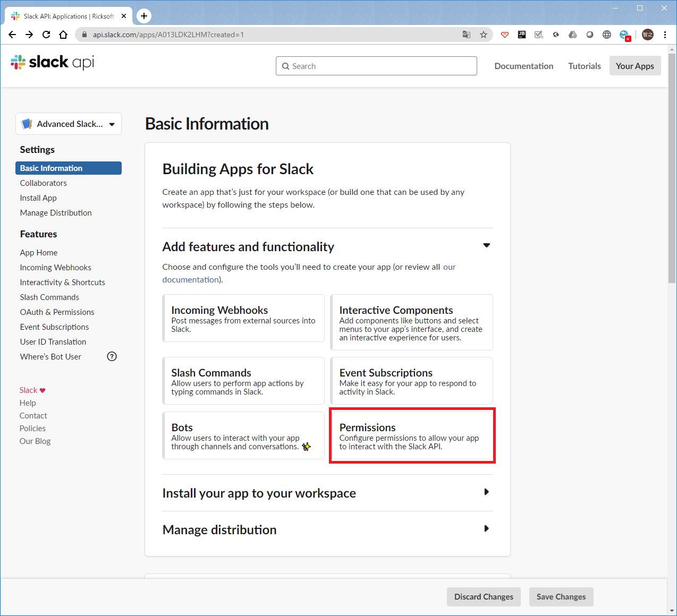The image size is (677, 616).
Task: Click Discard Changes button
Action: point(484,597)
